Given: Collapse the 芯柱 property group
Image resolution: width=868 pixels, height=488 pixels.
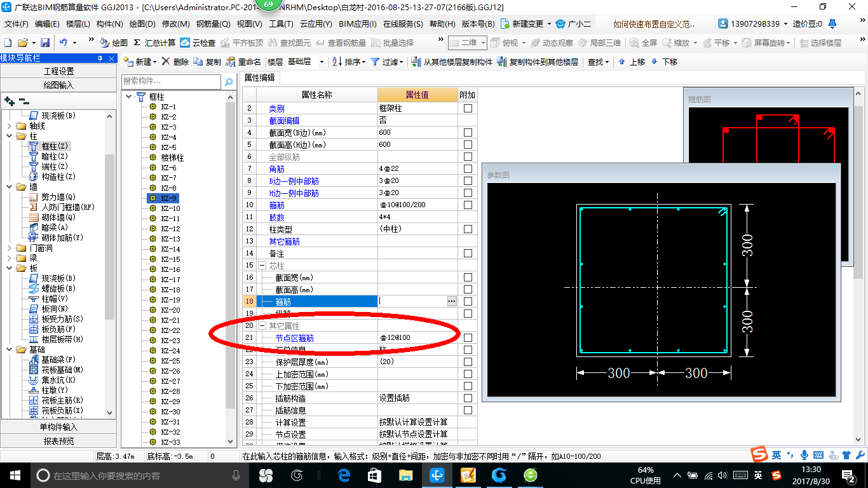Looking at the screenshot, I should point(262,266).
